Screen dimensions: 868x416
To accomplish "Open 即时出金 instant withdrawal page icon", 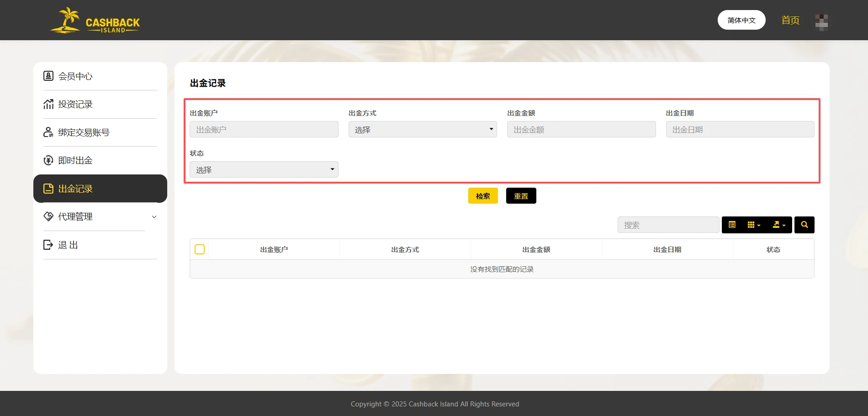I will tap(48, 160).
